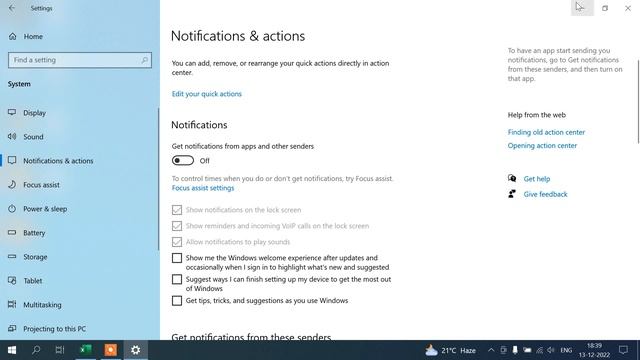Screen dimensions: 640x360
Task: Click the Give feedback person icon
Action: click(x=512, y=194)
